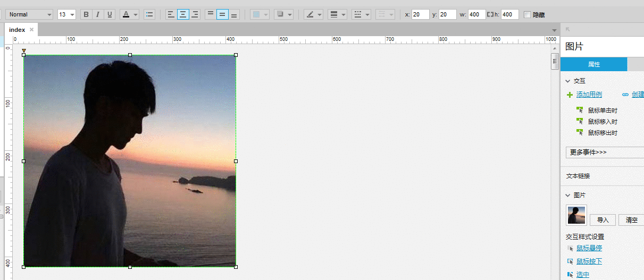This screenshot has width=644, height=280.
Task: Toggle the keep aspect ratio lock
Action: click(490, 14)
